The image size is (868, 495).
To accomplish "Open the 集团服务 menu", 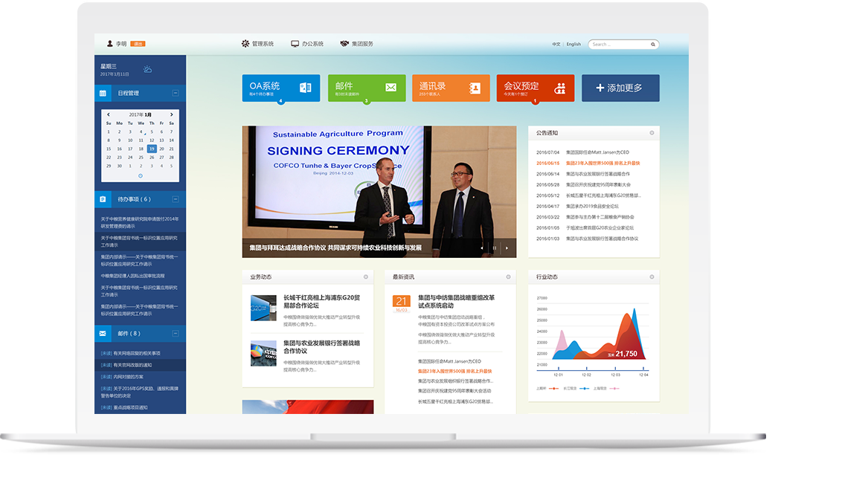I will (x=357, y=44).
